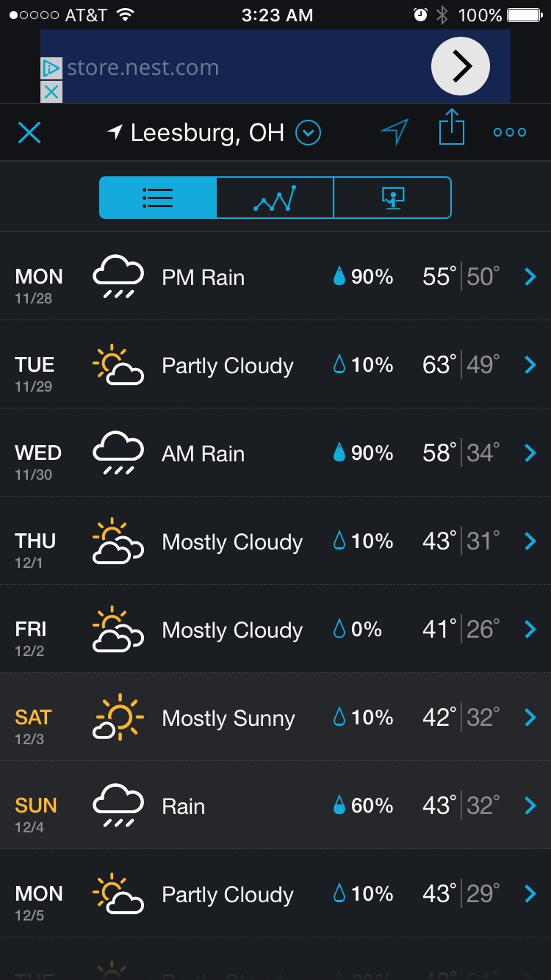This screenshot has width=551, height=980.
Task: Tap the Monday 11/28 rain cloud icon
Action: pyautogui.click(x=118, y=277)
